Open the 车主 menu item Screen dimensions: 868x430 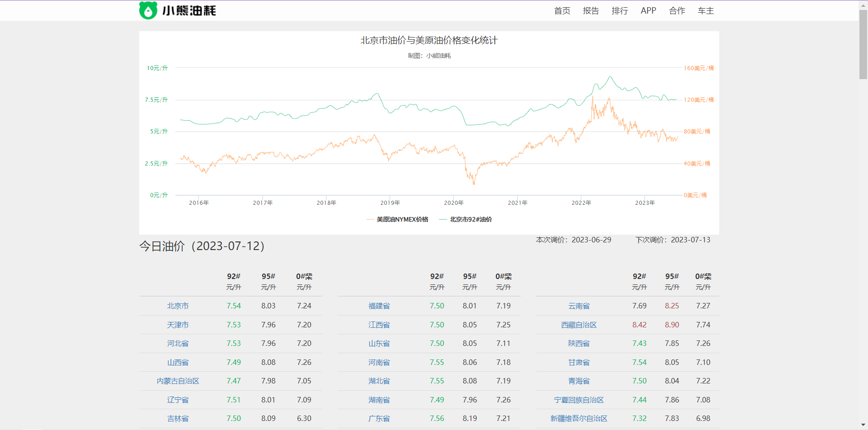(x=706, y=10)
